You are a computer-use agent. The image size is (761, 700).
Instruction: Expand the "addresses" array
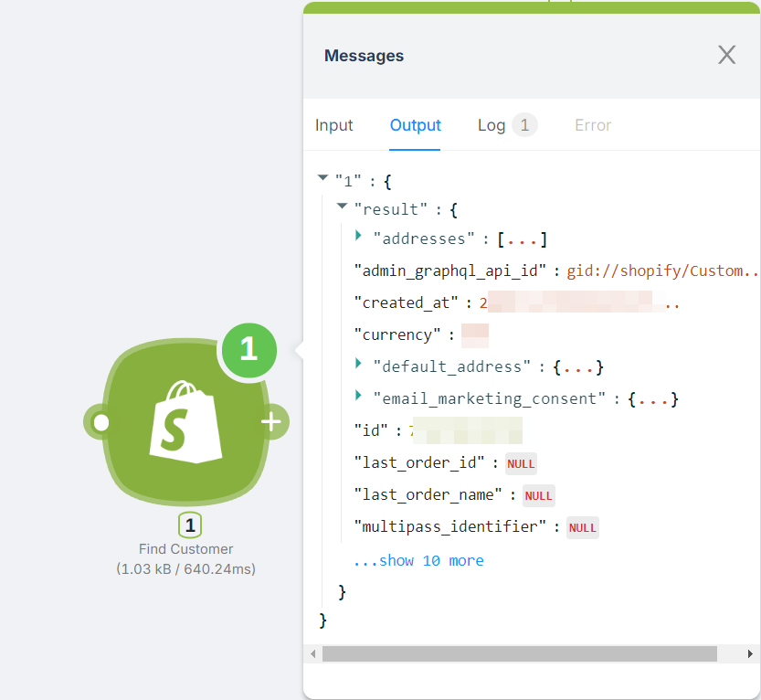(359, 237)
